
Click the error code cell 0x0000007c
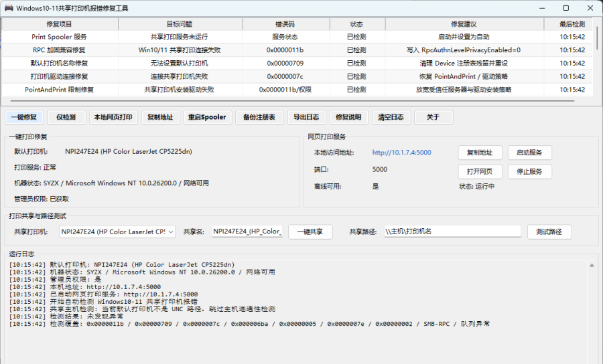pyautogui.click(x=285, y=76)
